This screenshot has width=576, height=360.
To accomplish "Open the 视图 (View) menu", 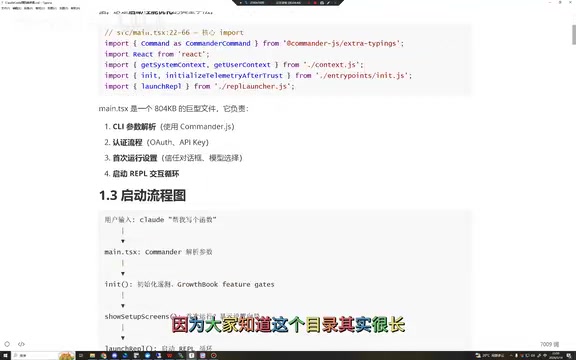I will tap(52, 8).
